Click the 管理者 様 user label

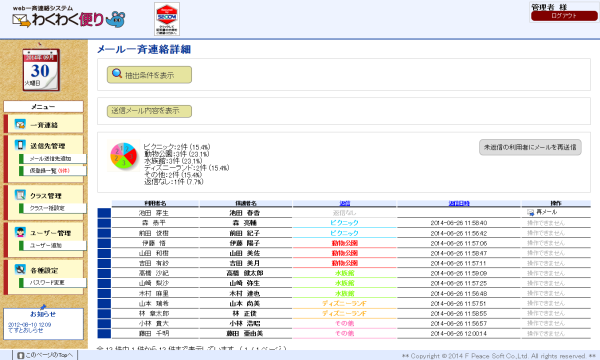[x=549, y=7]
